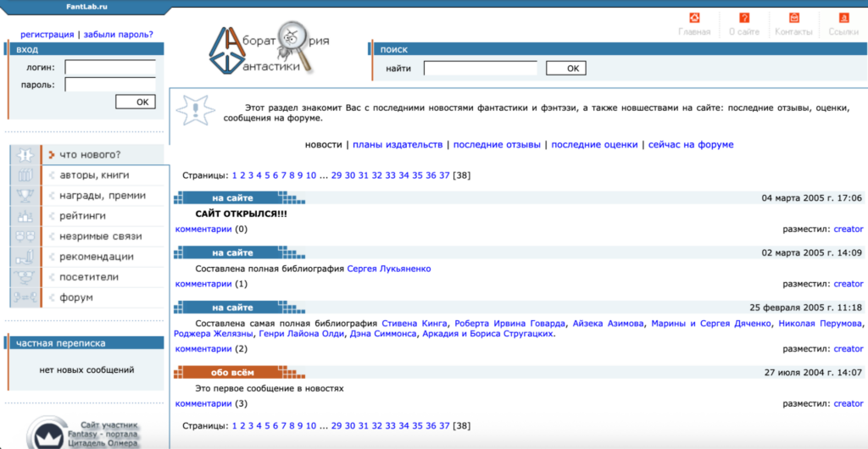Click the icon beside форум

[x=25, y=297]
